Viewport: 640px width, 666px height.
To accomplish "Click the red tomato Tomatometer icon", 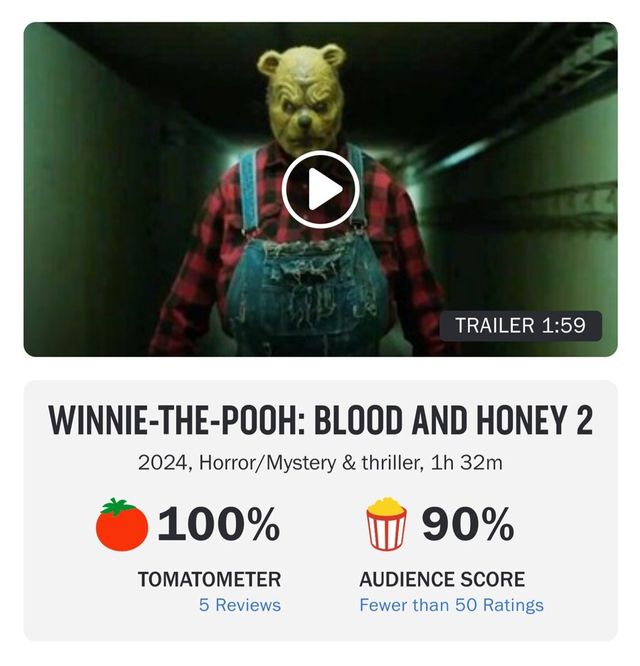I will [122, 524].
